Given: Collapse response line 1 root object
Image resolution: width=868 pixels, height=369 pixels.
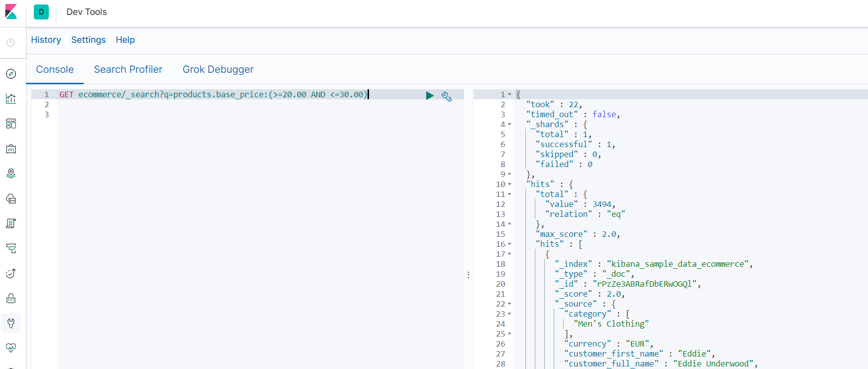Looking at the screenshot, I should 509,94.
